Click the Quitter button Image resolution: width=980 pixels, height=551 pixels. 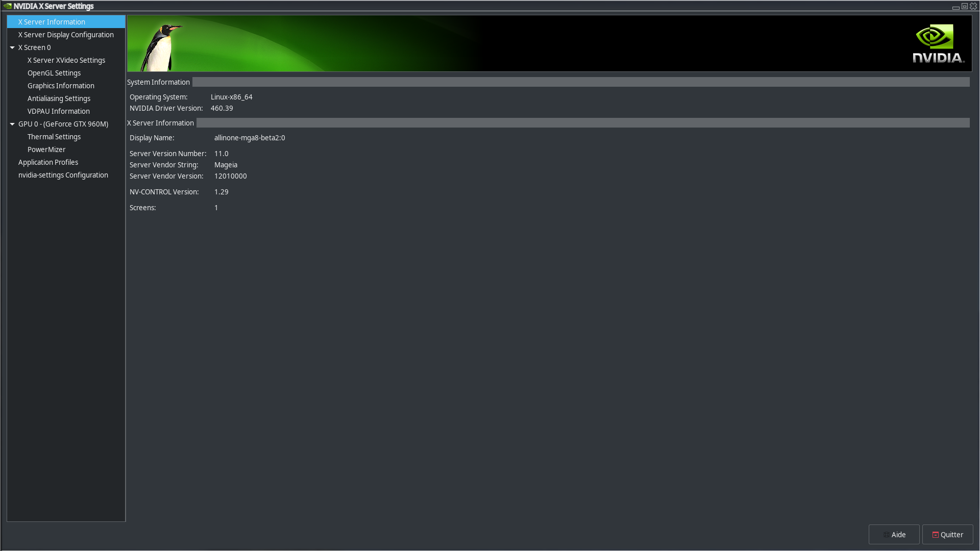pyautogui.click(x=947, y=534)
